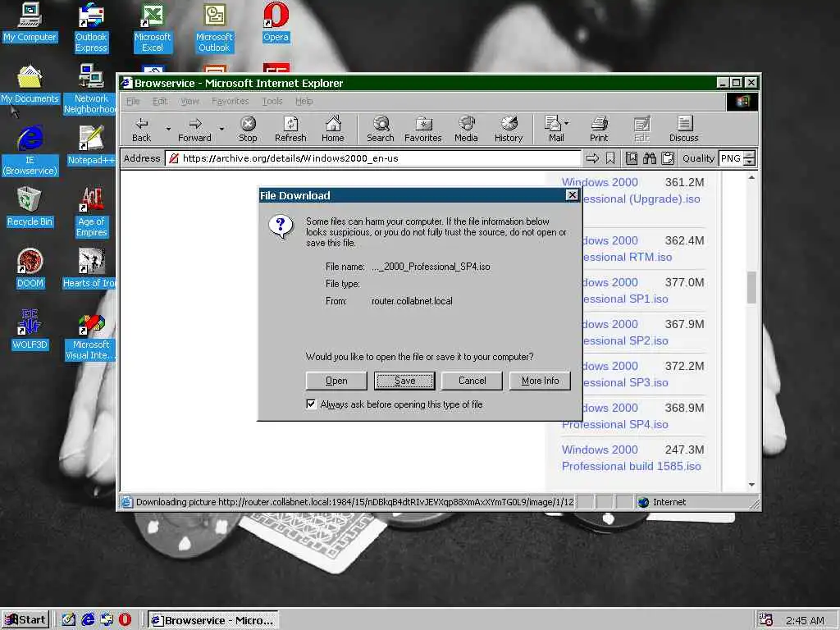Click the Show Desktop quick launch icon
840x630 pixels.
(x=69, y=619)
